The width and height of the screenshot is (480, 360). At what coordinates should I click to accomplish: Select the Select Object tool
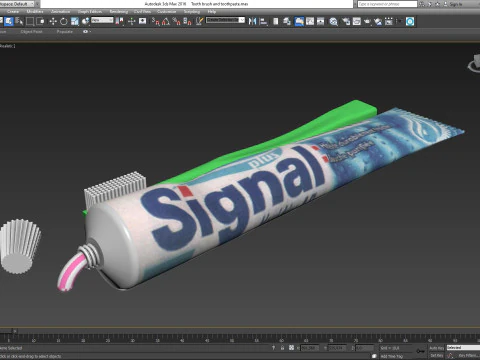[9, 22]
